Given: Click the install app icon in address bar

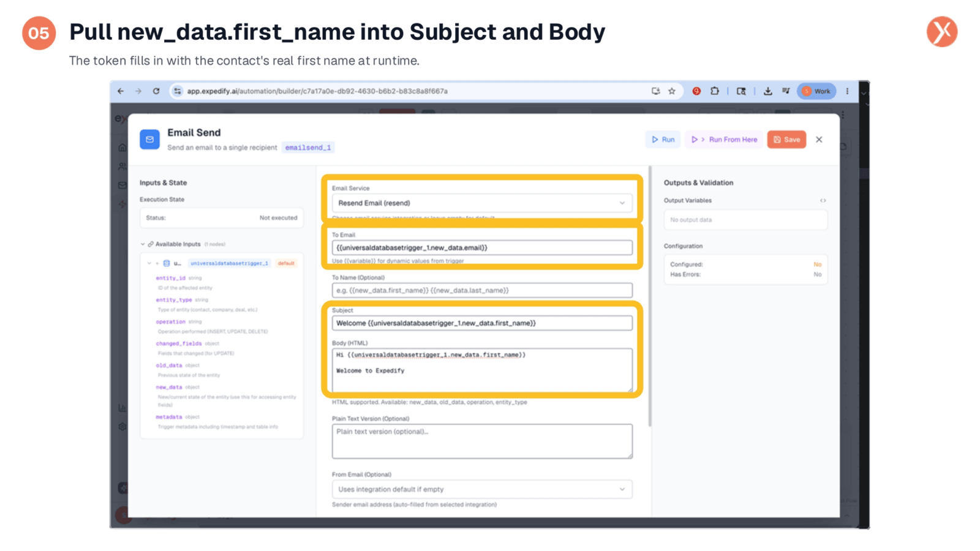Looking at the screenshot, I should [655, 91].
